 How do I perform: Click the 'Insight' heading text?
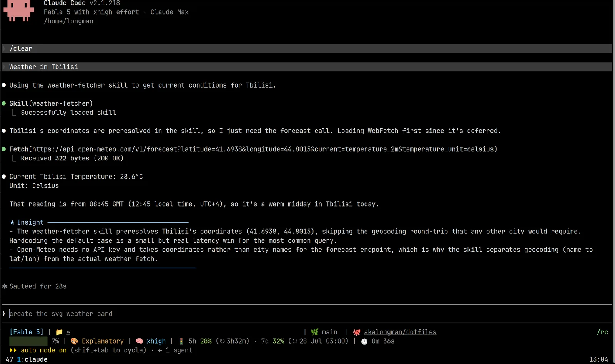coord(30,222)
